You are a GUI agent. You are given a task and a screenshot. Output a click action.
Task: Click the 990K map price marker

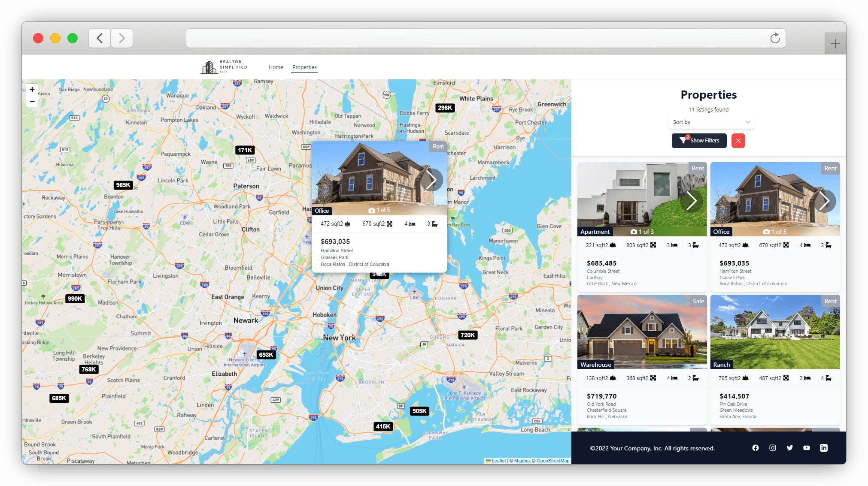pyautogui.click(x=75, y=299)
